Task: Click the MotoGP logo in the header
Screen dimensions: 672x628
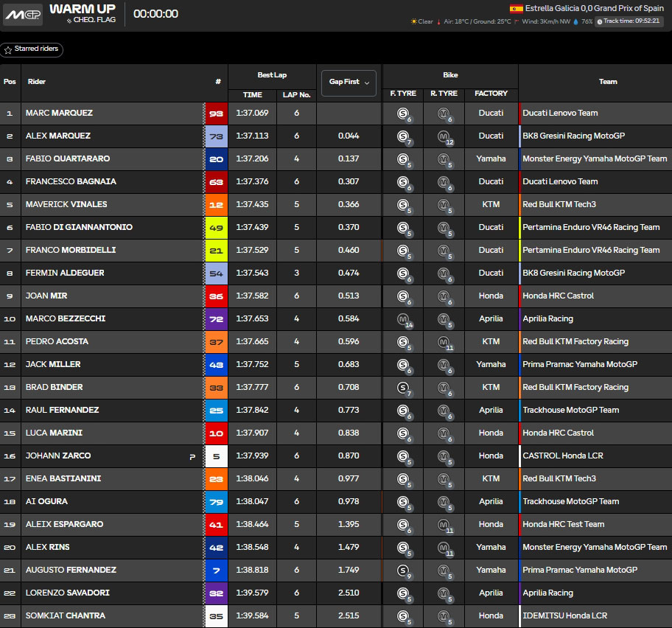Action: pyautogui.click(x=23, y=14)
